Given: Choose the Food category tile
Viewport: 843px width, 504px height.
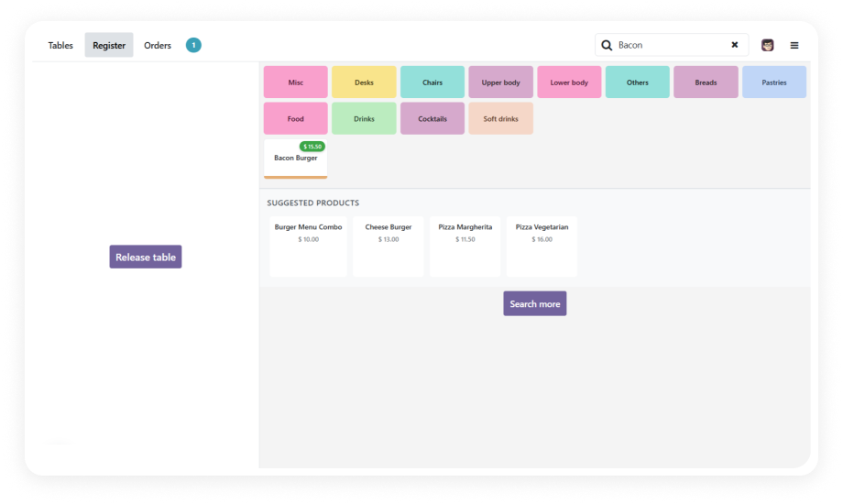Looking at the screenshot, I should 296,118.
